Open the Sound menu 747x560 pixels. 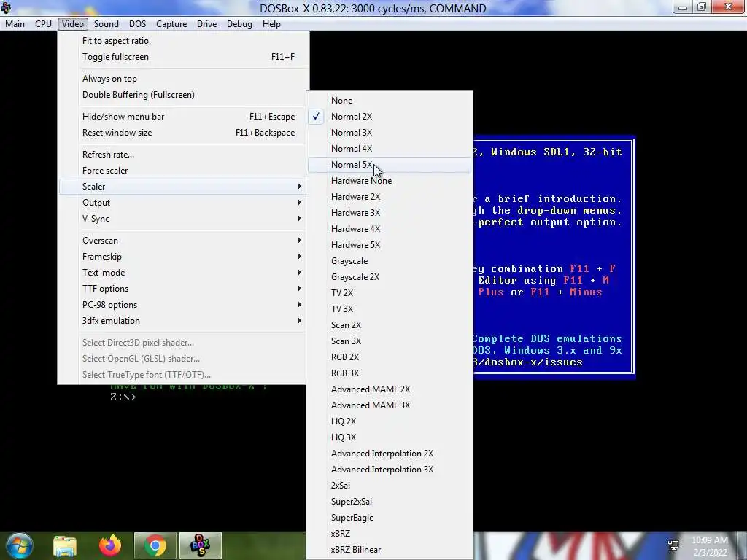click(107, 24)
